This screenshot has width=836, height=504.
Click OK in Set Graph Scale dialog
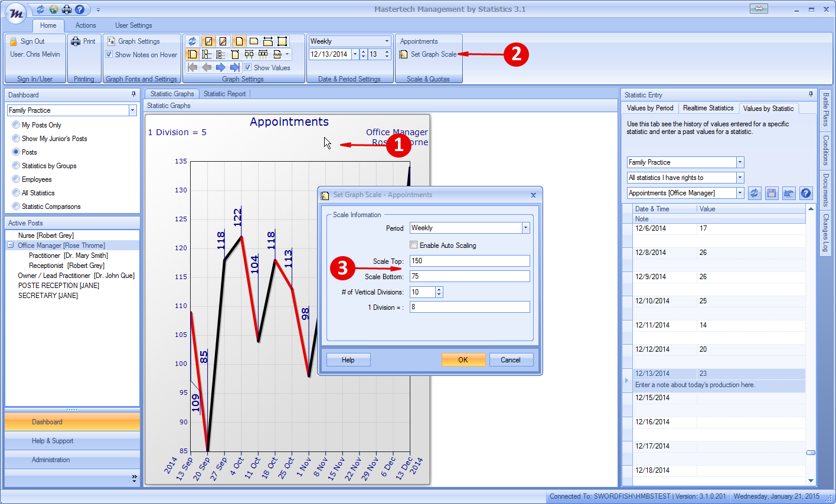(463, 360)
